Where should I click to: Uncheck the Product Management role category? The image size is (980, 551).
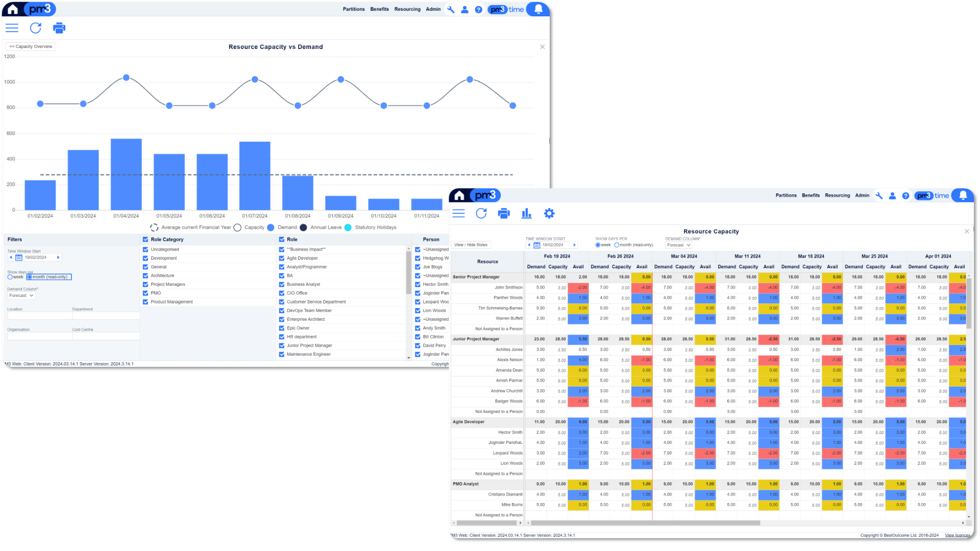[x=145, y=302]
